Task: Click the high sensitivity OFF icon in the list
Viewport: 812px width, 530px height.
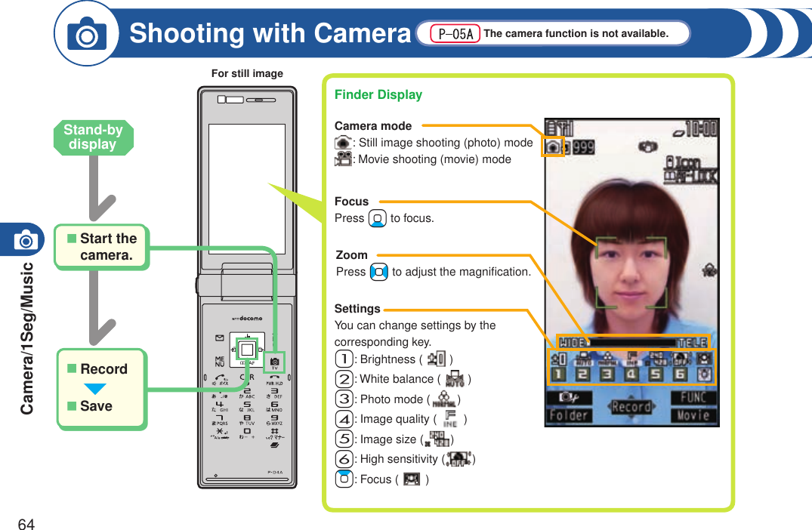Action: pyautogui.click(x=458, y=458)
